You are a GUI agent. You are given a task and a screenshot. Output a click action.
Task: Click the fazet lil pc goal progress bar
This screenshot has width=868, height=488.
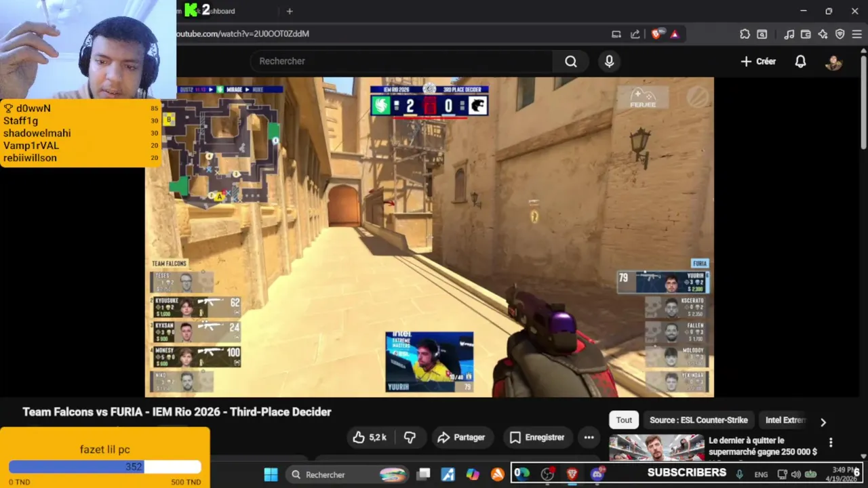click(x=105, y=467)
